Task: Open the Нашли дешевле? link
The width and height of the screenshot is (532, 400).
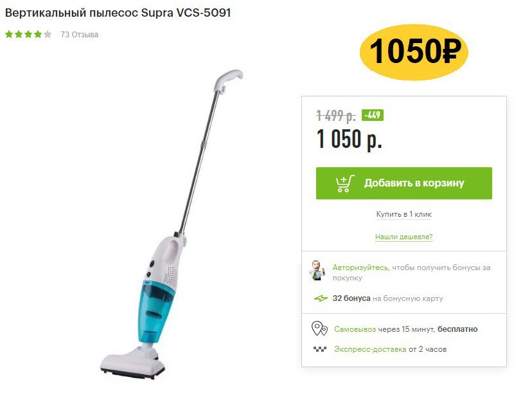Action: pyautogui.click(x=403, y=237)
